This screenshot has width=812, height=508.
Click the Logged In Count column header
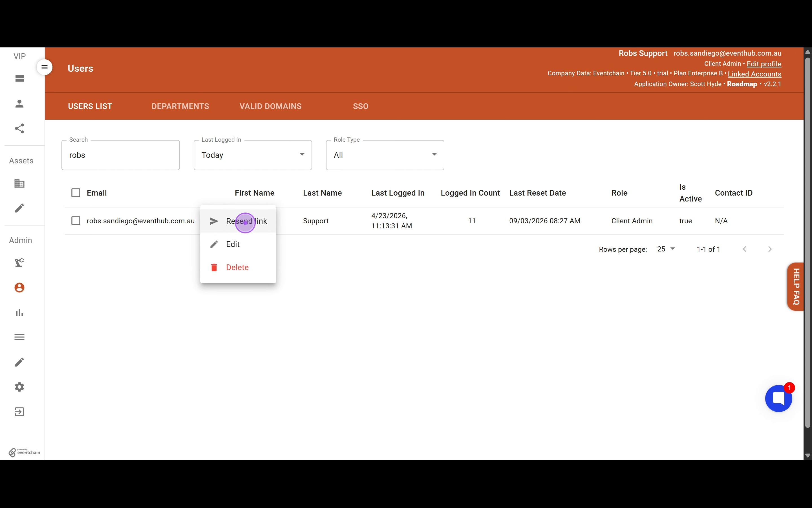click(470, 193)
